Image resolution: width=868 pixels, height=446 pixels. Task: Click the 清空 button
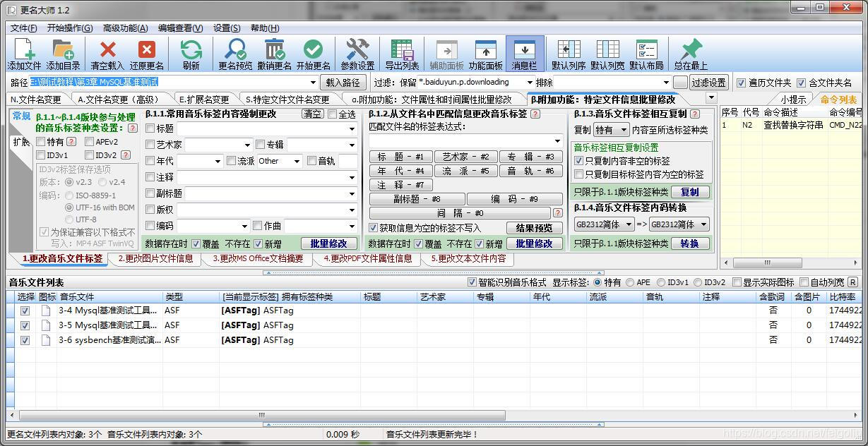[313, 114]
